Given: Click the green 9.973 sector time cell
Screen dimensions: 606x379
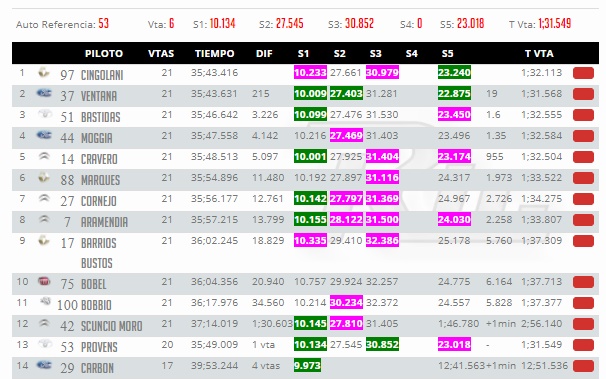Looking at the screenshot, I should [x=307, y=365].
